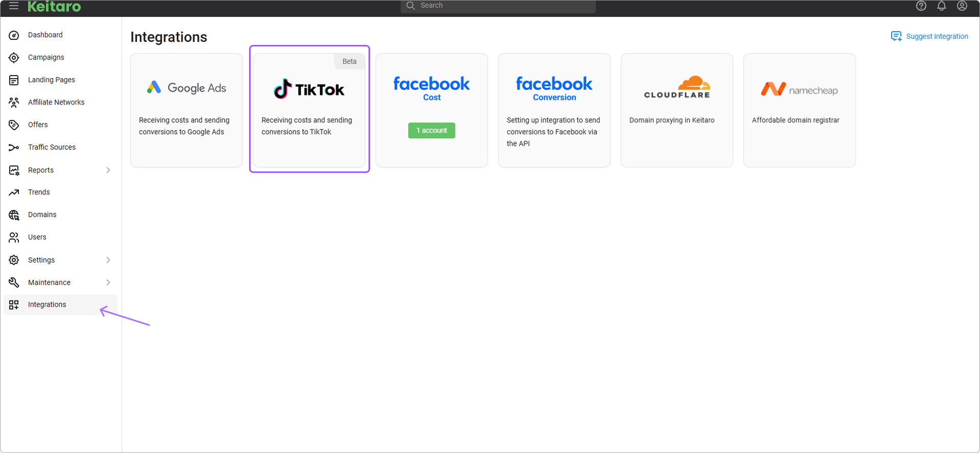Open the Cloudflare integration card

(x=676, y=110)
